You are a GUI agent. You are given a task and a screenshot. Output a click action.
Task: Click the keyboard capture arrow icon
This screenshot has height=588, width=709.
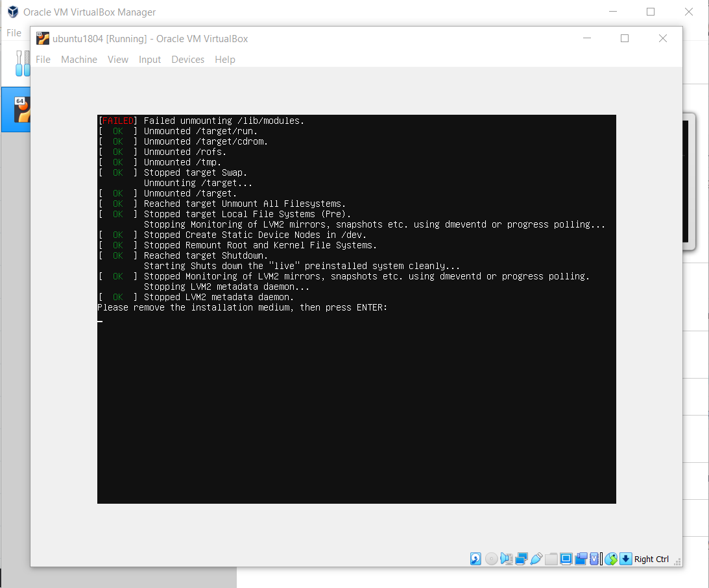(x=626, y=559)
